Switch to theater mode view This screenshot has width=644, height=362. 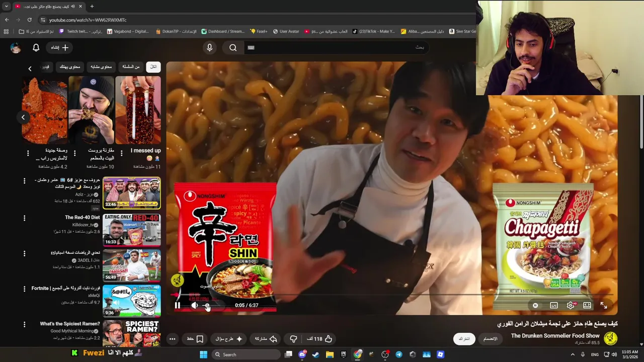[587, 305]
